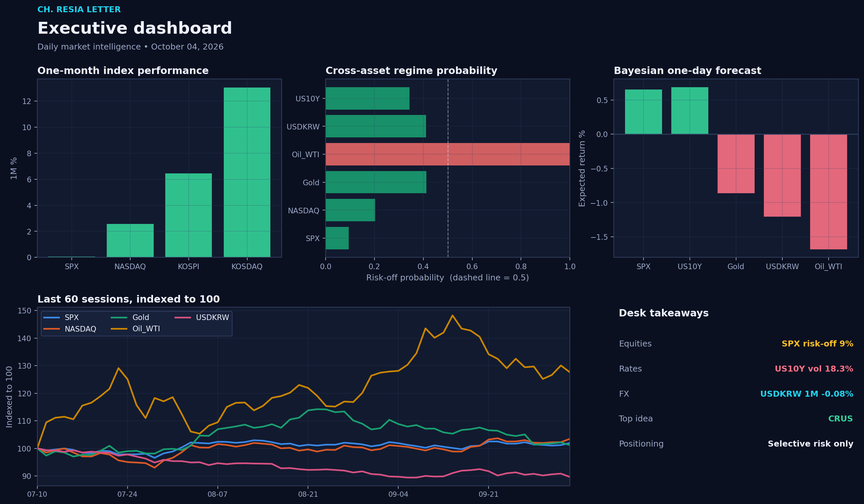This screenshot has height=504, width=864.
Task: Click the Oil_WTI legend swatch
Action: click(x=119, y=329)
